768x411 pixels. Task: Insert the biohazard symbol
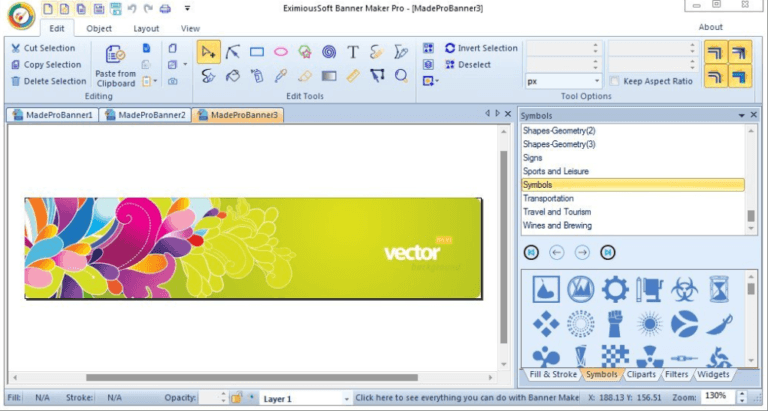tap(684, 289)
